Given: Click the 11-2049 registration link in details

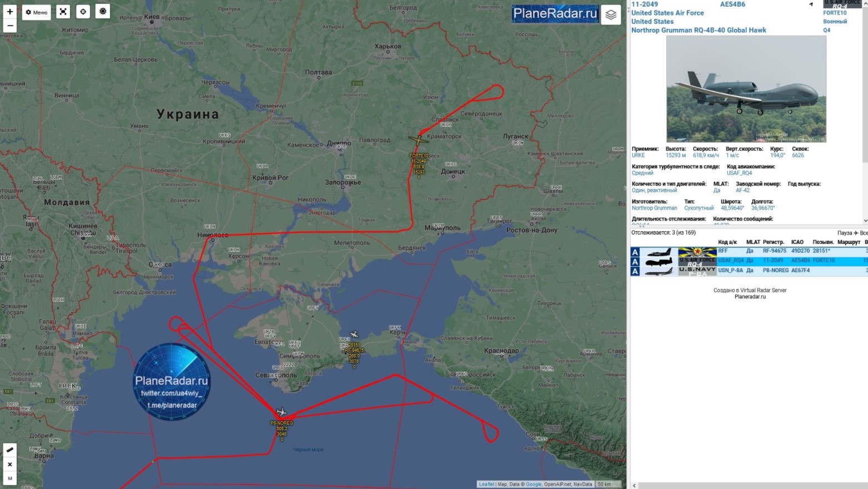Looking at the screenshot, I should point(645,4).
